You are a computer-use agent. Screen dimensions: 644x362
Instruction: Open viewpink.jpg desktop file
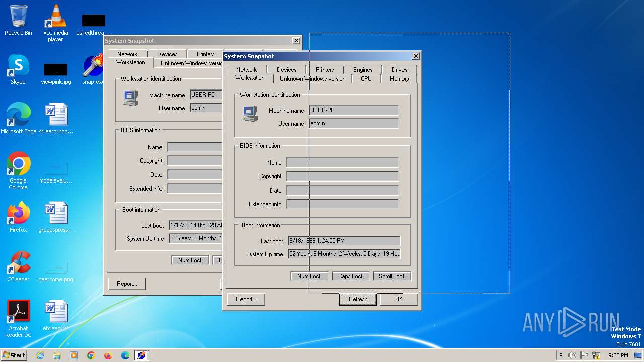(x=56, y=73)
